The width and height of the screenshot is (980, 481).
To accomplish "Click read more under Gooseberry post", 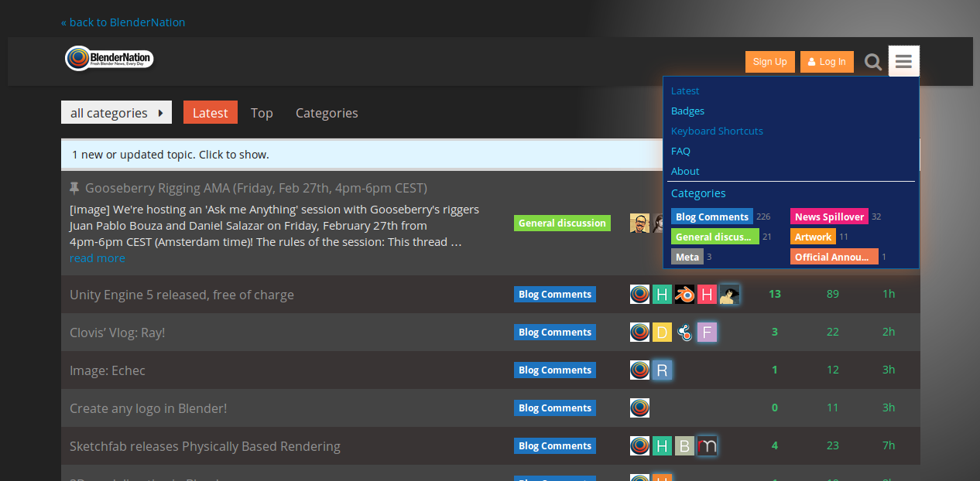I will [98, 258].
